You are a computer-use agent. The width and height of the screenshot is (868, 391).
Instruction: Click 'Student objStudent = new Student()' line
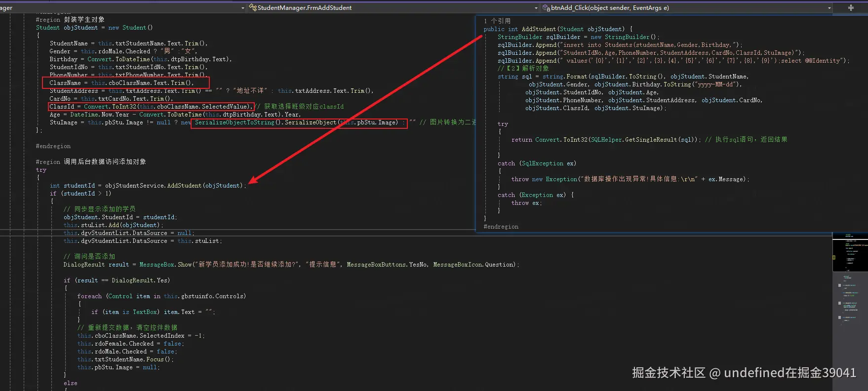tap(94, 28)
